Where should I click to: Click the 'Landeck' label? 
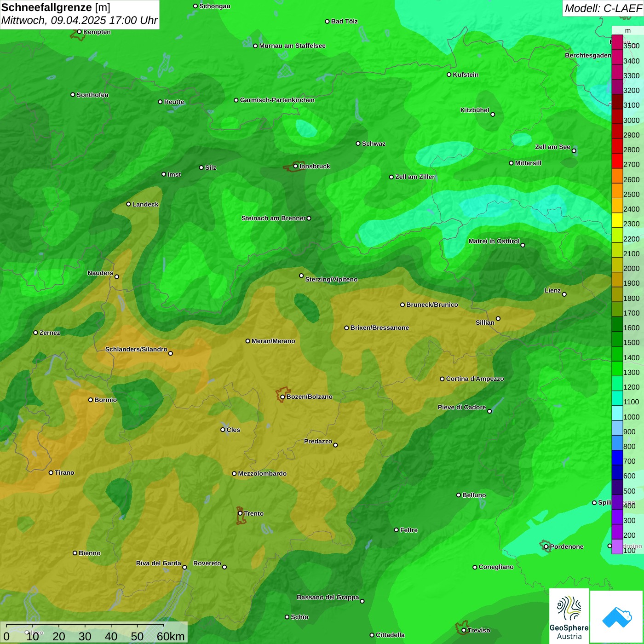point(145,204)
